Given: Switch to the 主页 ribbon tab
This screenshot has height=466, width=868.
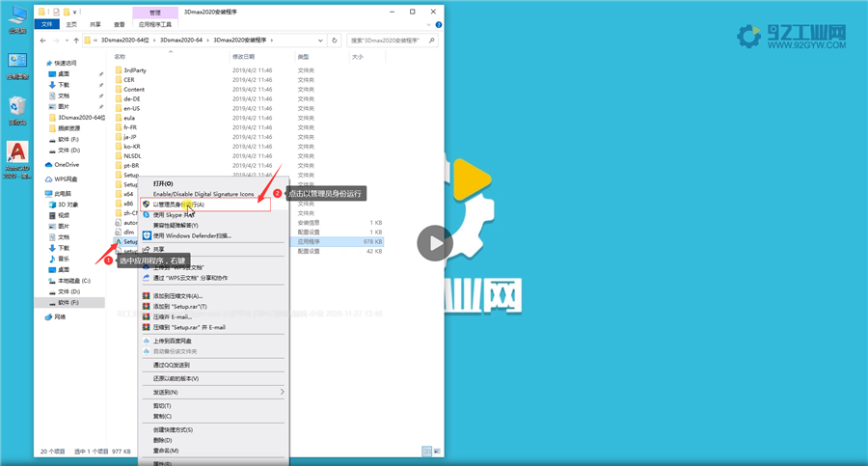Looking at the screenshot, I should [71, 24].
